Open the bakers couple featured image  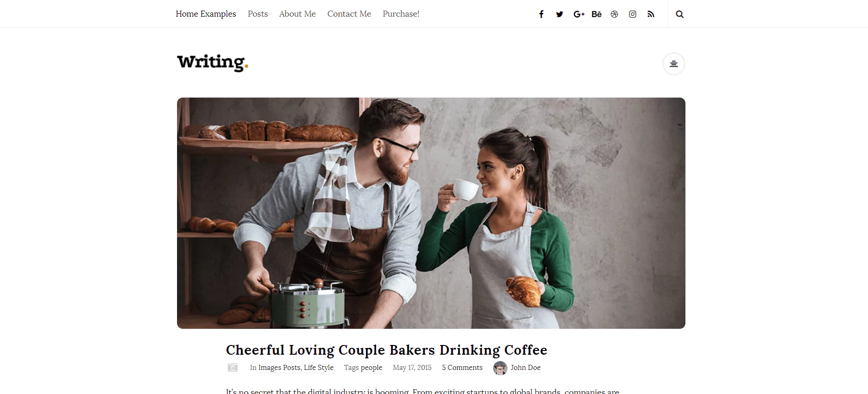431,213
